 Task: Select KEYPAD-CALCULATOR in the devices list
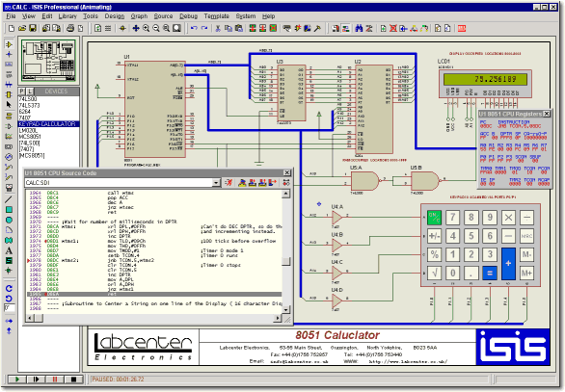pos(48,124)
